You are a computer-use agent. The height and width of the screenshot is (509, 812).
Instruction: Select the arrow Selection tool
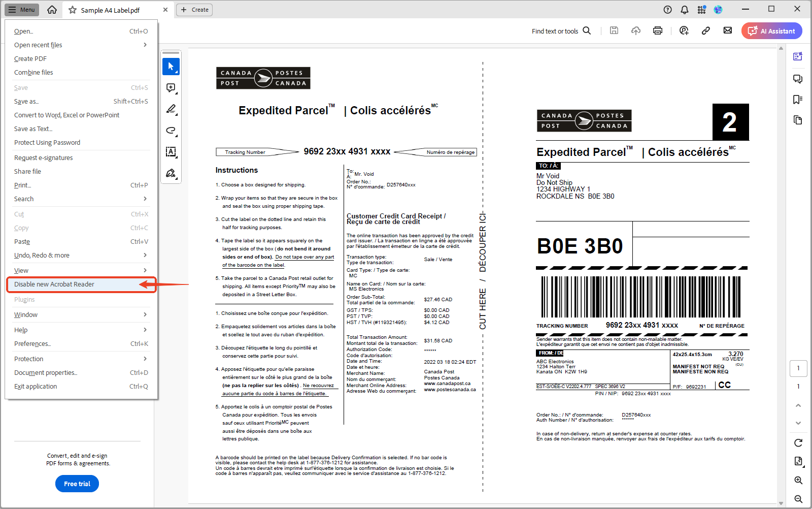click(171, 67)
